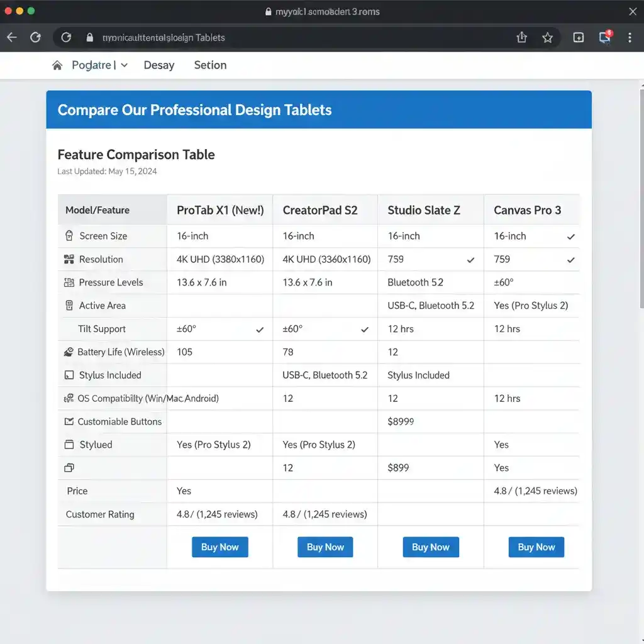Click Buy Now for ProTab X1

219,547
